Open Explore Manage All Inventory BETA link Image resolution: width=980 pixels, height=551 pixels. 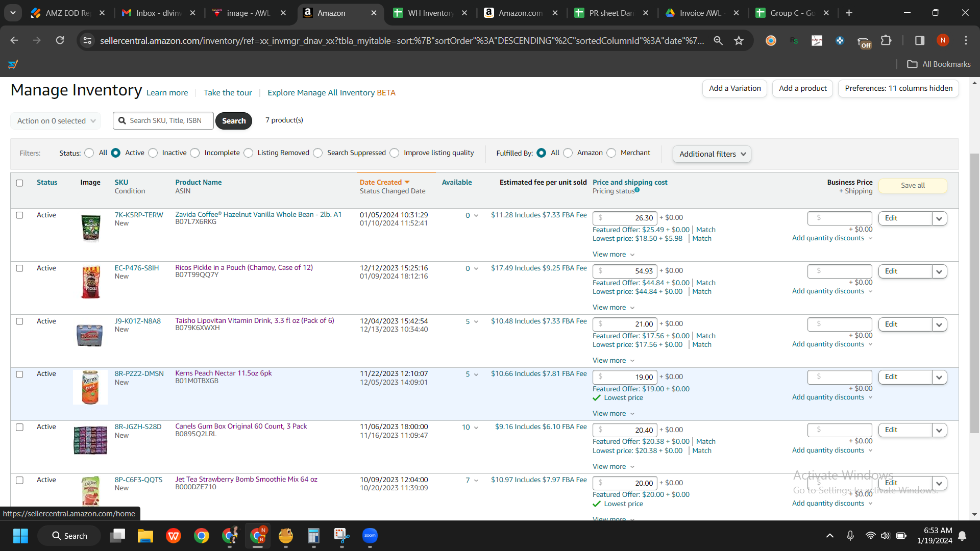click(332, 93)
